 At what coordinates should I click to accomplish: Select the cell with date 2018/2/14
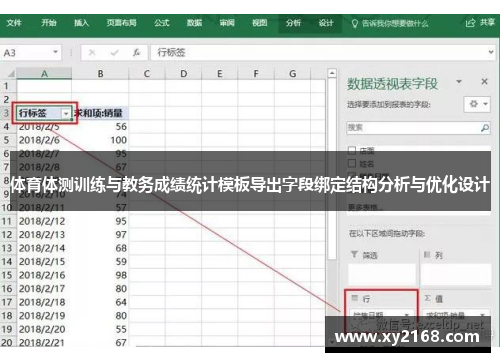(x=44, y=248)
